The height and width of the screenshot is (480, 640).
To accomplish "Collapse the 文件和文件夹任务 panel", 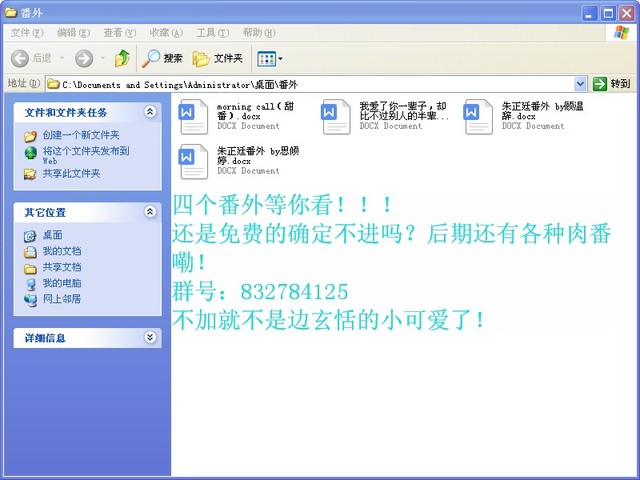I will point(150,111).
